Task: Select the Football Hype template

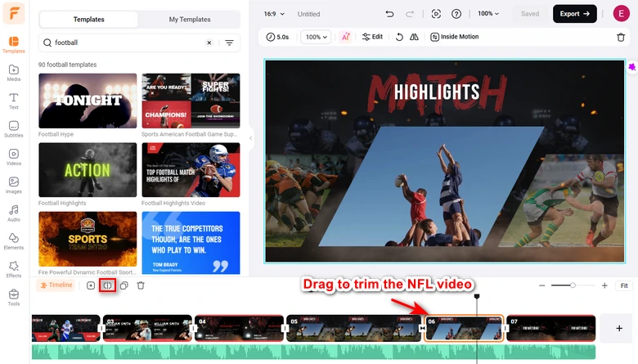Action: click(x=88, y=101)
